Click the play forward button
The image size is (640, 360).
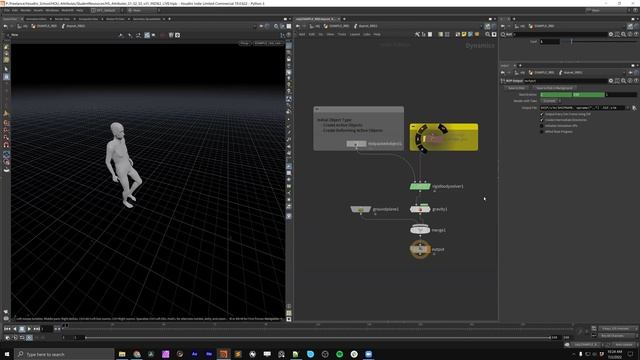pos(29,329)
